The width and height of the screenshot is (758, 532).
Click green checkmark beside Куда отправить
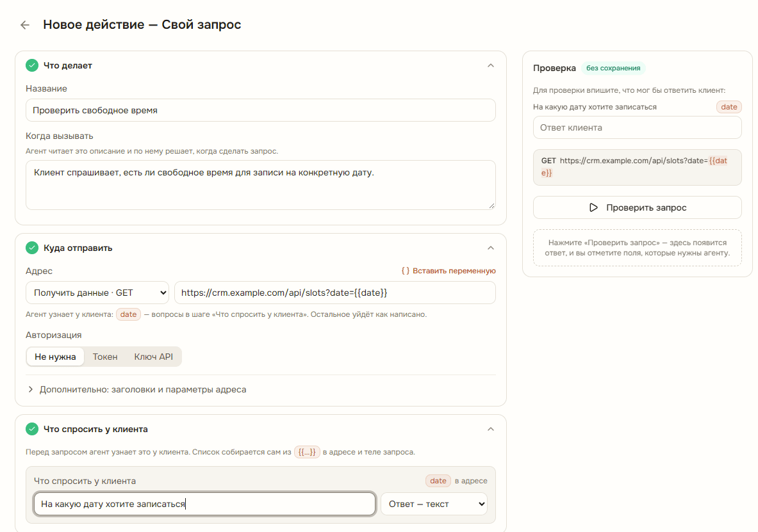(x=32, y=248)
